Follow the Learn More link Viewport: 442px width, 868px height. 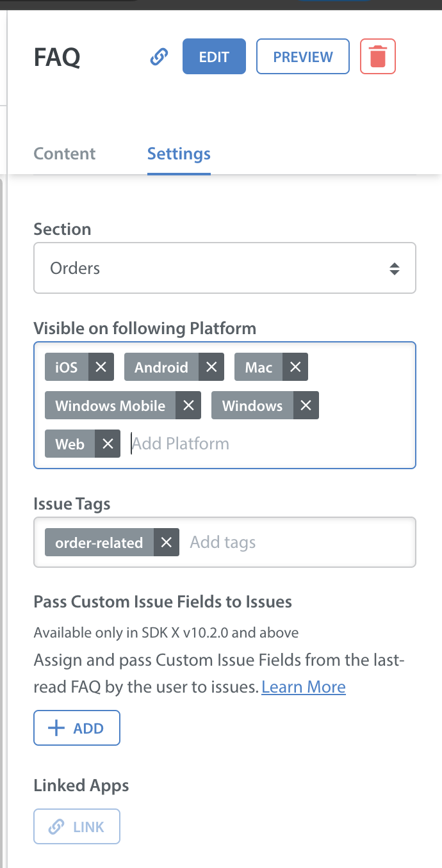[x=304, y=687]
